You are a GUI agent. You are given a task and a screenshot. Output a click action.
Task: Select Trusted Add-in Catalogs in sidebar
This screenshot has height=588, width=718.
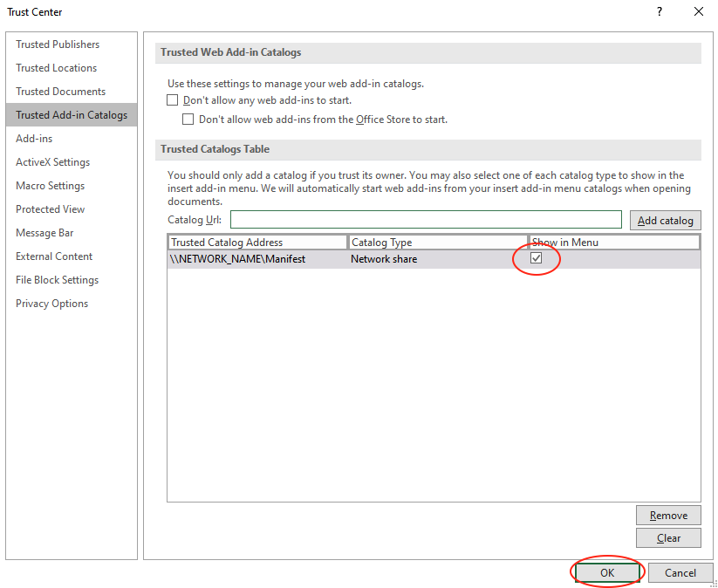tap(71, 115)
